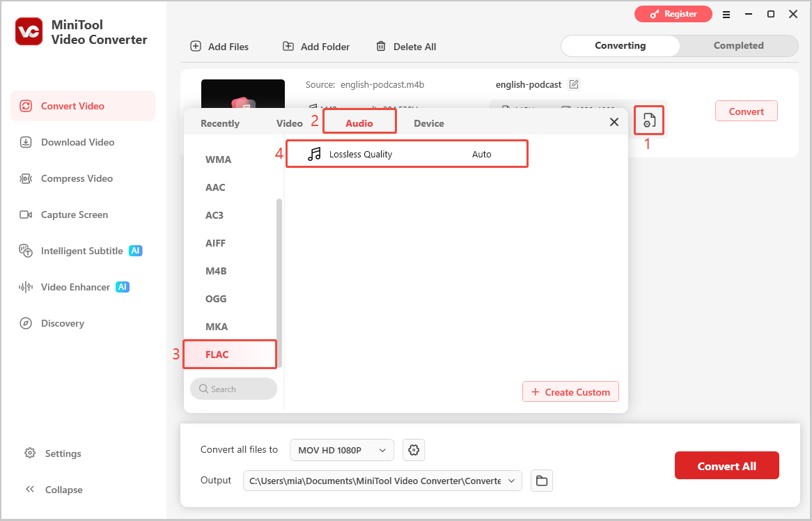Image resolution: width=812 pixels, height=521 pixels.
Task: Choose FLAC audio format
Action: [231, 355]
